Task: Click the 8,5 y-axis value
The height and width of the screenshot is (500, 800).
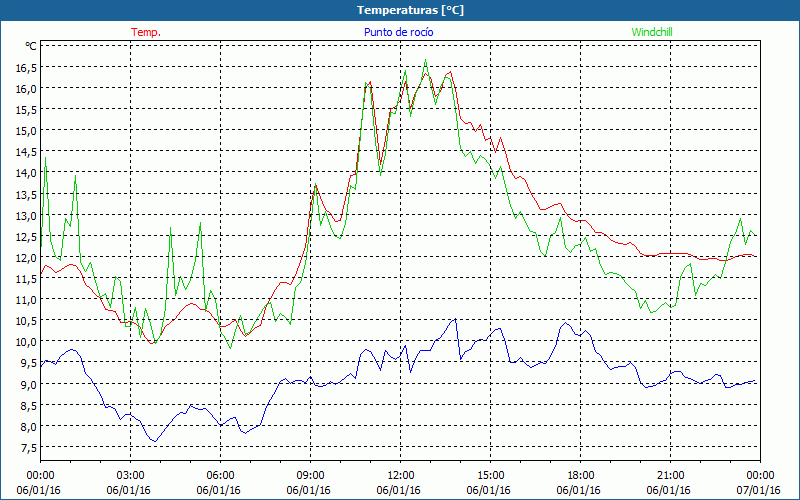Action: pyautogui.click(x=29, y=406)
